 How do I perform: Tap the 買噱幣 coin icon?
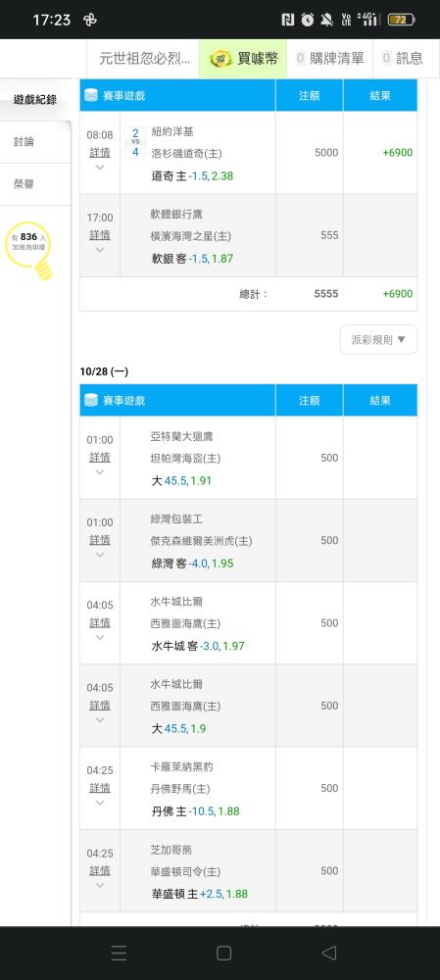220,59
